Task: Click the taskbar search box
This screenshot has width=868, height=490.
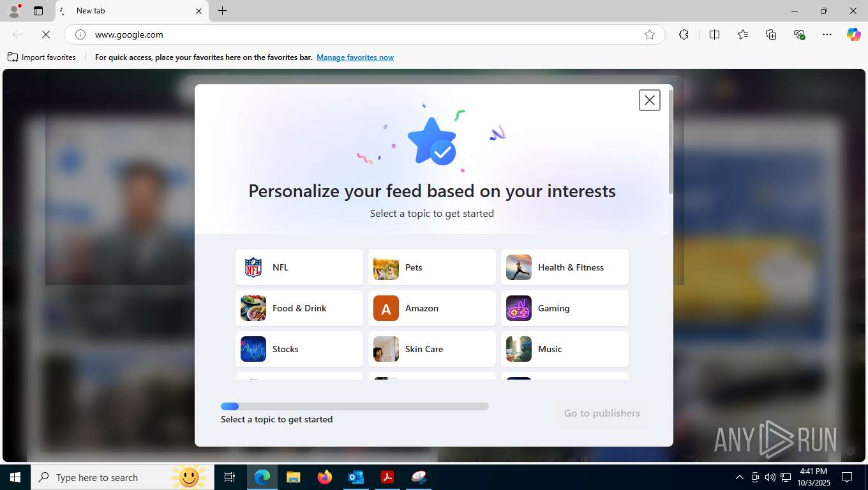Action: pyautogui.click(x=123, y=477)
